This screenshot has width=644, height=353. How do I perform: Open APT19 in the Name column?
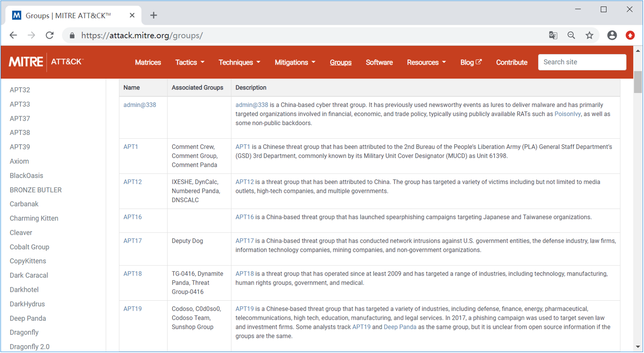tap(133, 309)
